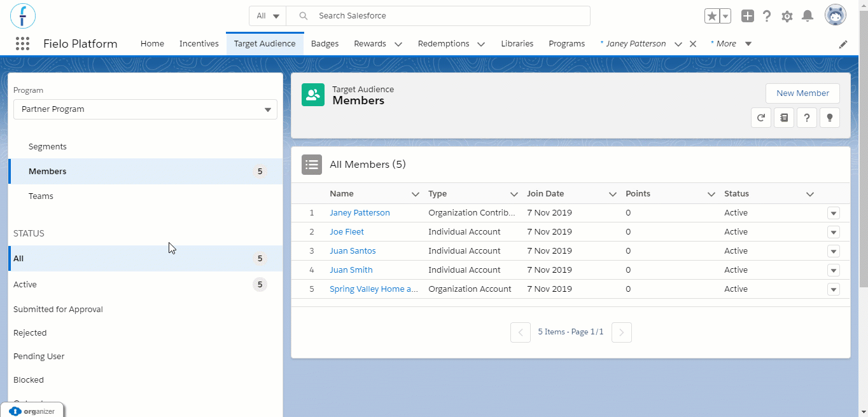Click the Fielo logo icon
The height and width of the screenshot is (417, 868).
pyautogui.click(x=23, y=15)
